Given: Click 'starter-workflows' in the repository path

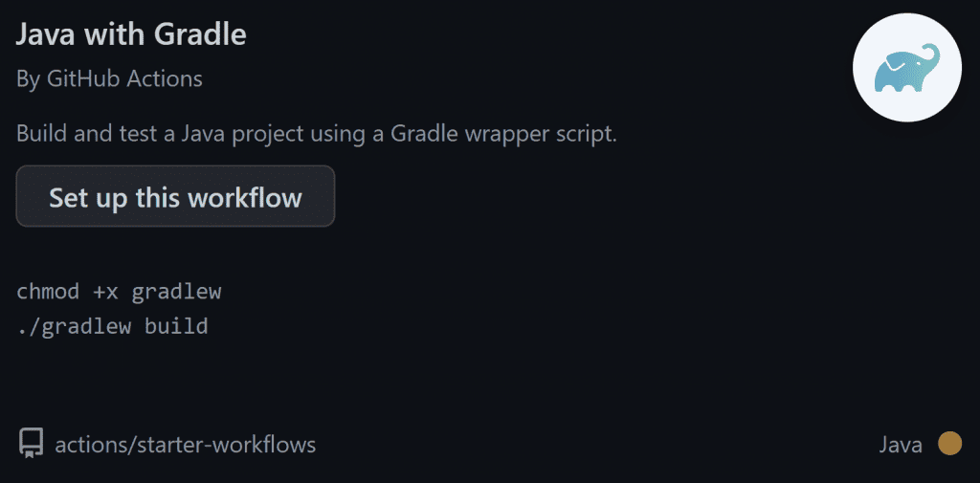Looking at the screenshot, I should (223, 445).
